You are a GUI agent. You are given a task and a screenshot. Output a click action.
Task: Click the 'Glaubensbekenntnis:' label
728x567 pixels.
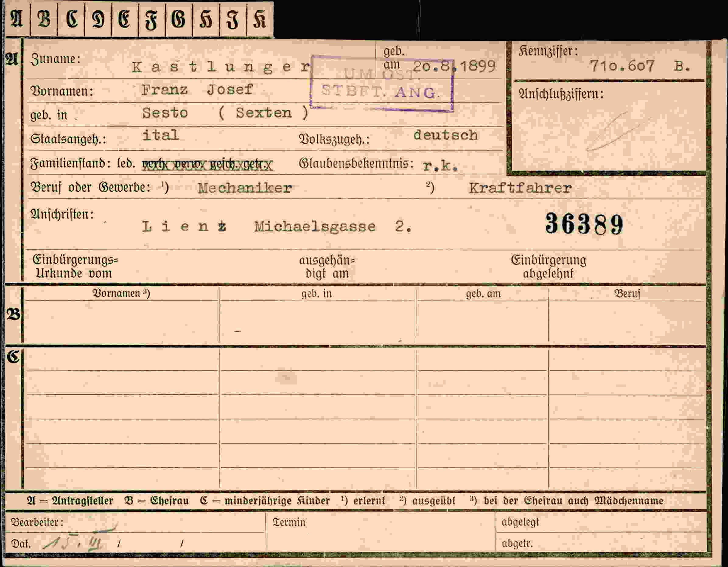click(x=356, y=164)
